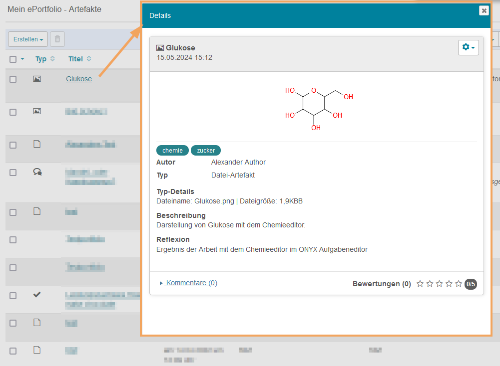Click the Glukose molecule image
The image size is (500, 366).
319,108
